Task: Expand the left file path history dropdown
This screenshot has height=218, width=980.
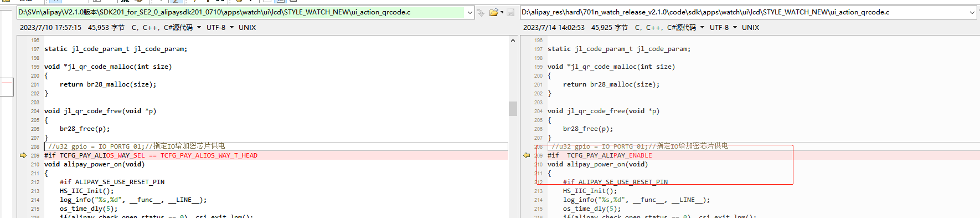Action: pyautogui.click(x=470, y=12)
